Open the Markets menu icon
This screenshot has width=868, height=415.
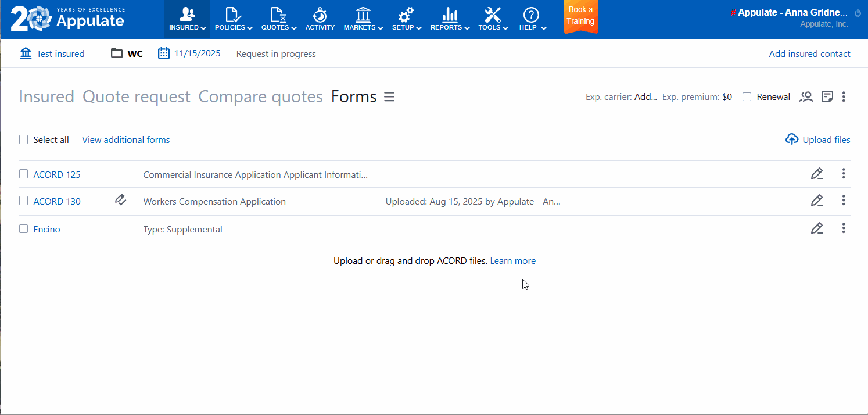click(x=363, y=14)
